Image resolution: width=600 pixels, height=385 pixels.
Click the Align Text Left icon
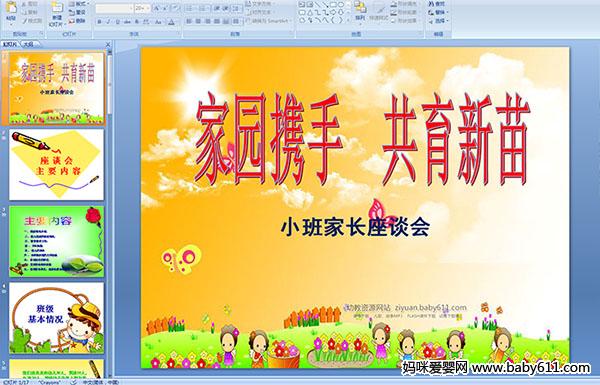(189, 21)
